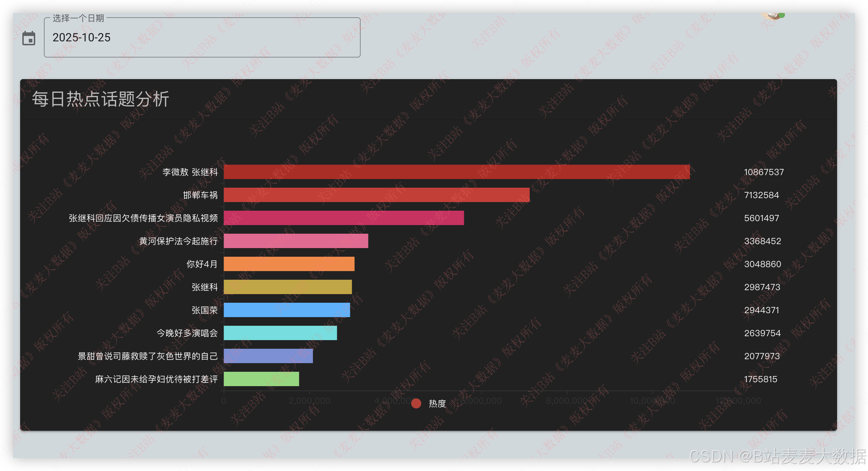The height and width of the screenshot is (471, 868).
Task: Select the orange 你好4月 bar
Action: [x=289, y=264]
